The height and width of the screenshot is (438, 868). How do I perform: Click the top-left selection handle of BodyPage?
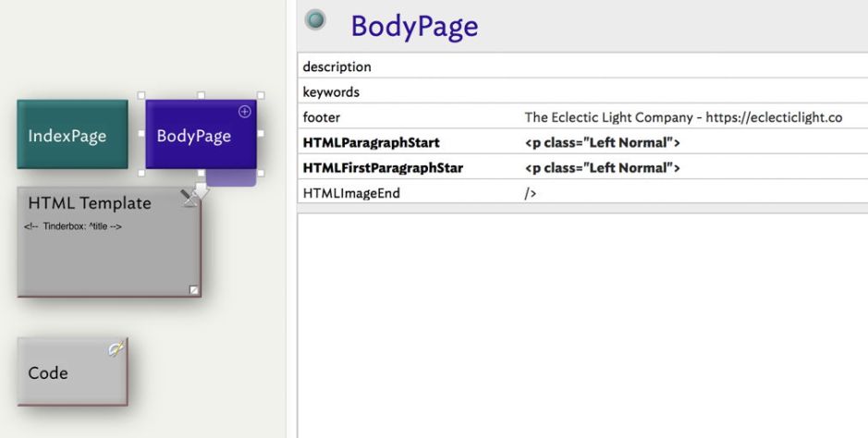point(141,95)
